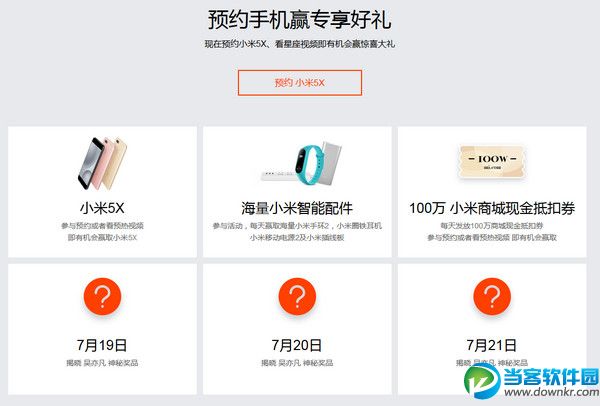The image size is (600, 406).
Task: Click the 100W coupon ticket image
Action: pos(492,162)
